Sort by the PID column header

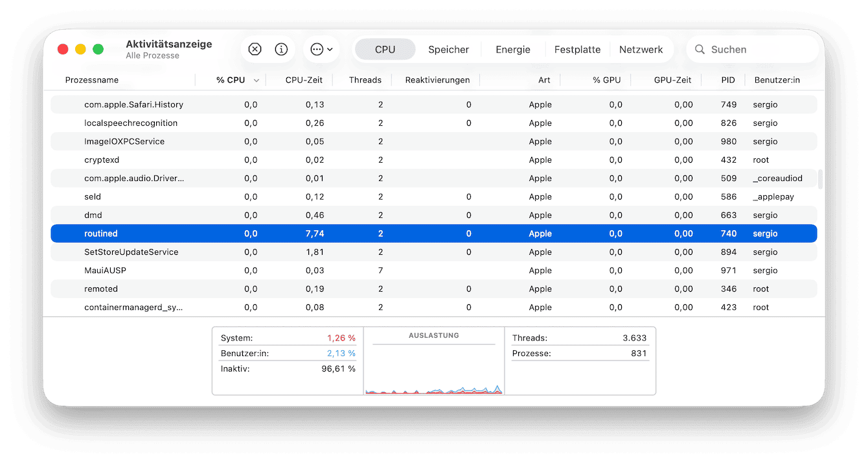tap(727, 80)
